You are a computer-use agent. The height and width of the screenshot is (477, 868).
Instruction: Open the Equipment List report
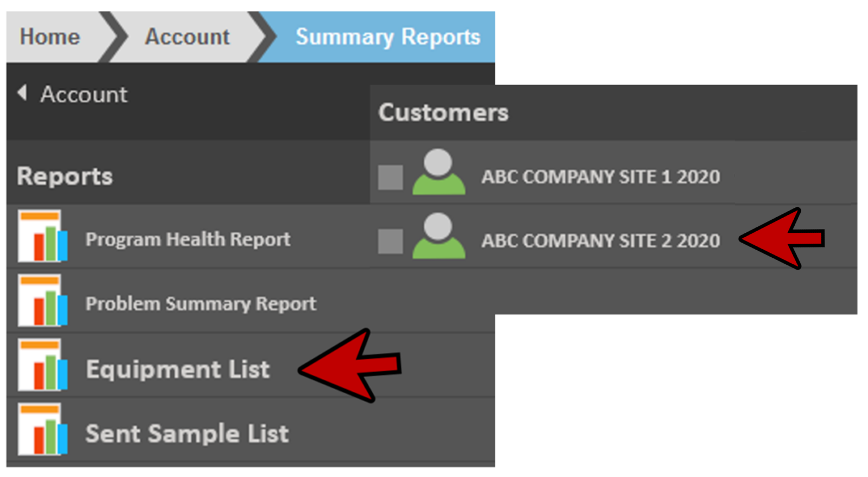click(x=177, y=370)
